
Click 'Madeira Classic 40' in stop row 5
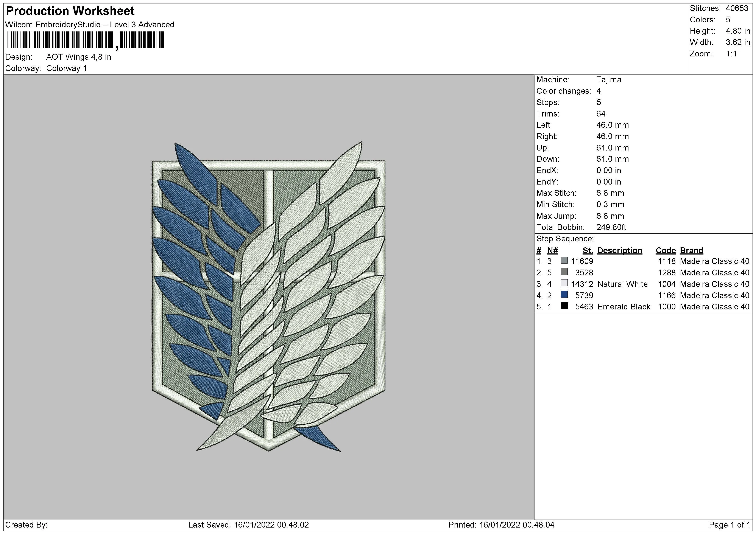click(714, 307)
